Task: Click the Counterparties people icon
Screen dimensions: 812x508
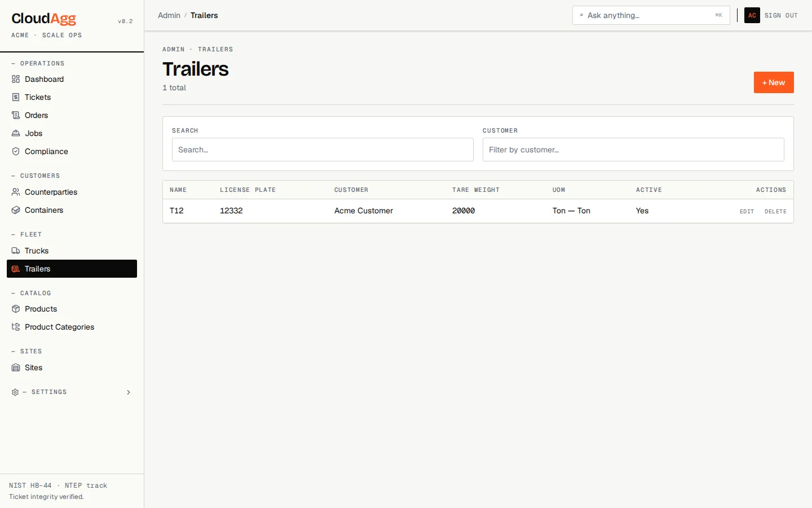Action: click(16, 192)
